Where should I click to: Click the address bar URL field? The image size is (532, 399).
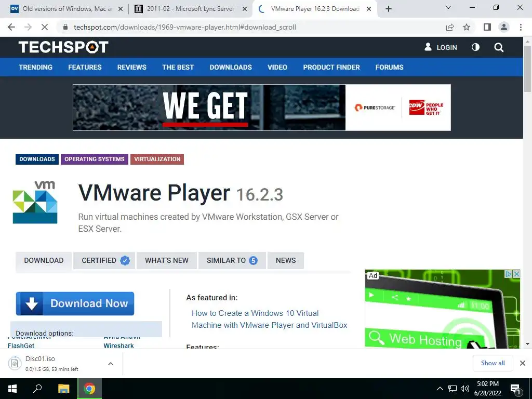(250, 27)
